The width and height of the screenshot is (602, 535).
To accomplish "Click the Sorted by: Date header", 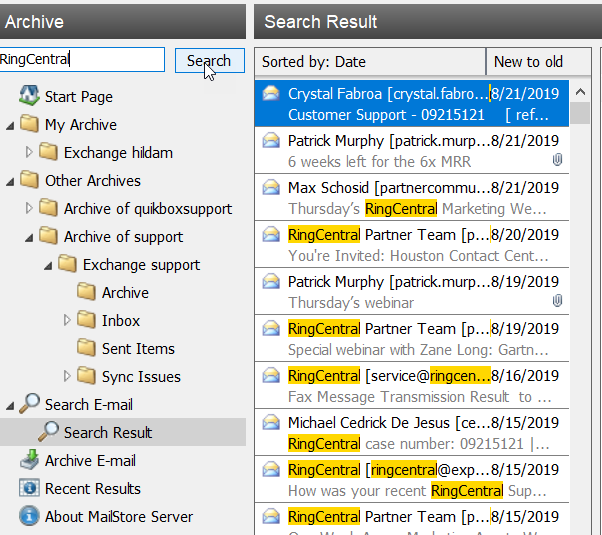I will 370,62.
